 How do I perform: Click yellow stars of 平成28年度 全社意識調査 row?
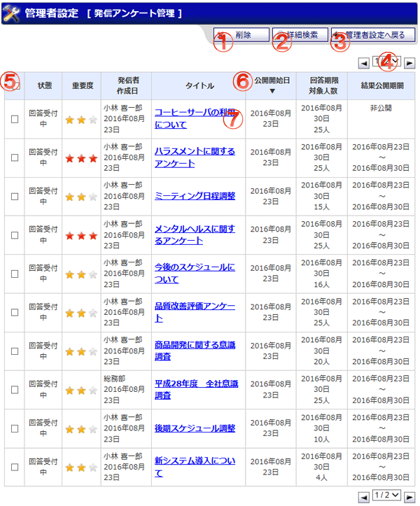81,391
